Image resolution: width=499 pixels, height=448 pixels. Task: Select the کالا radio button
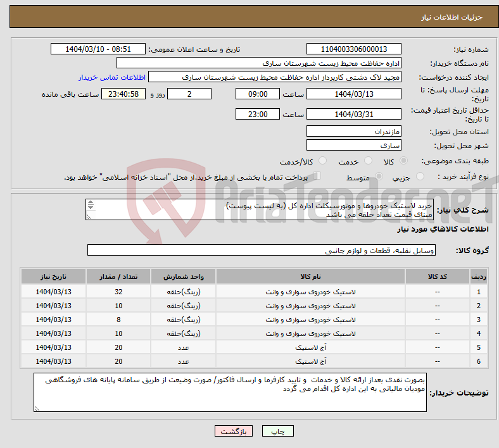403,161
